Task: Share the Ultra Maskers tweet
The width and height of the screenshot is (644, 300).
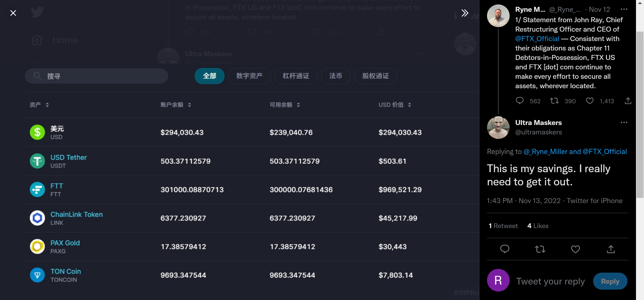Action: pos(611,249)
